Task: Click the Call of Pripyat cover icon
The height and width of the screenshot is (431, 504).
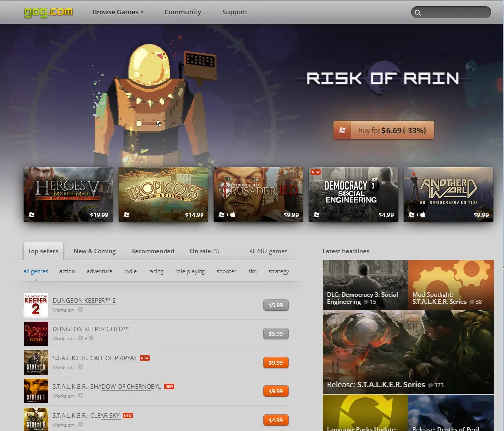Action: (x=36, y=363)
